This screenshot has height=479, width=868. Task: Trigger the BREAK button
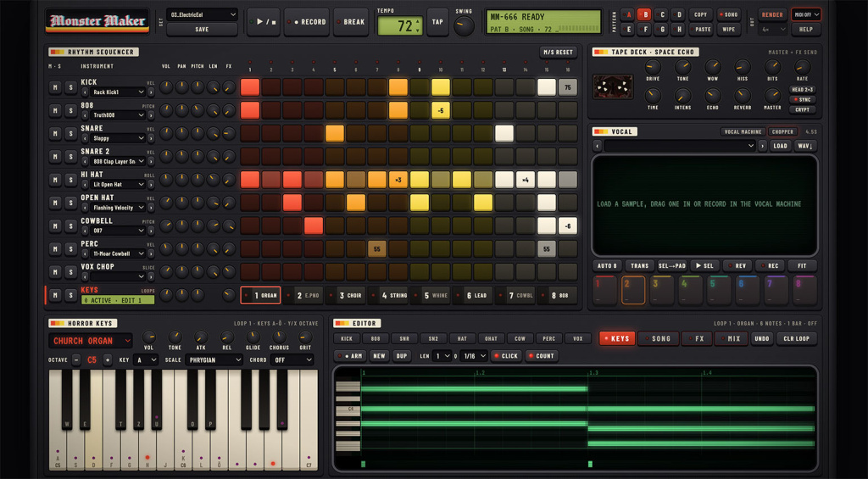tap(351, 22)
